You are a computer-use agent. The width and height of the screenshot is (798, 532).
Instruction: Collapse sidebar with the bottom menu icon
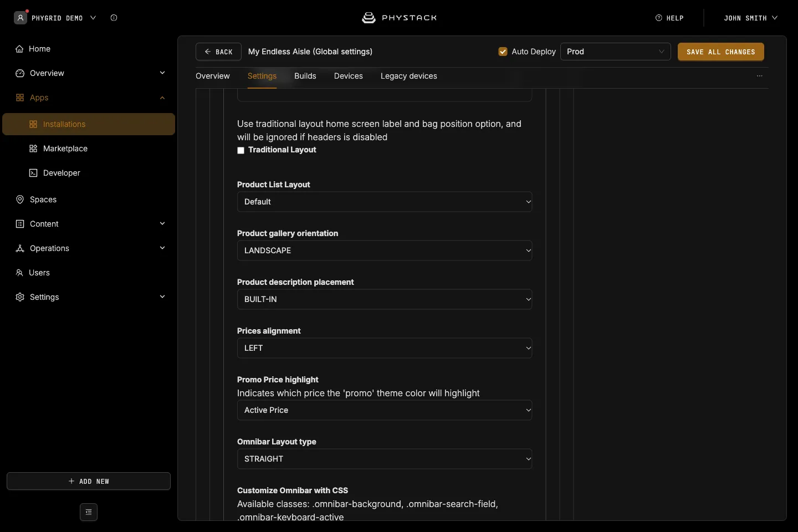click(89, 512)
